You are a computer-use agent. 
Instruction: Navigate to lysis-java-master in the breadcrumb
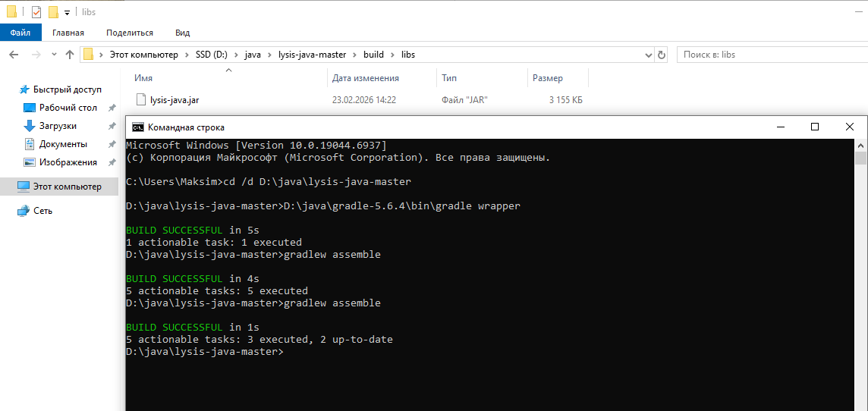(311, 55)
